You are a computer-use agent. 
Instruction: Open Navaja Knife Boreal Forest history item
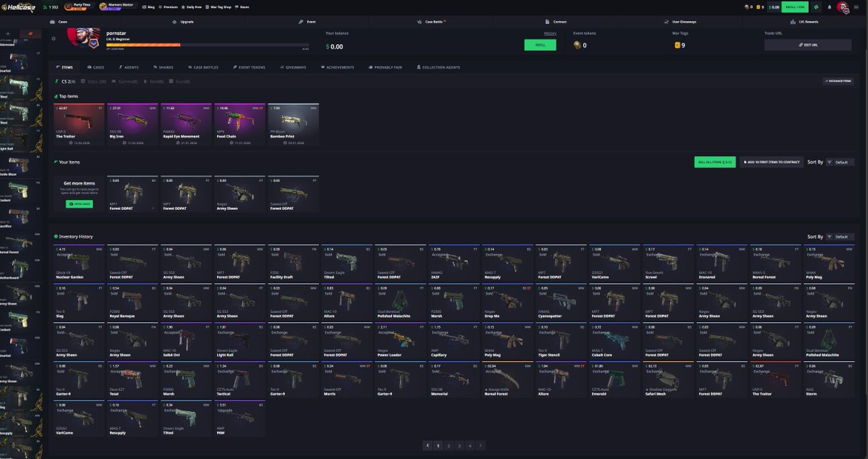click(507, 379)
